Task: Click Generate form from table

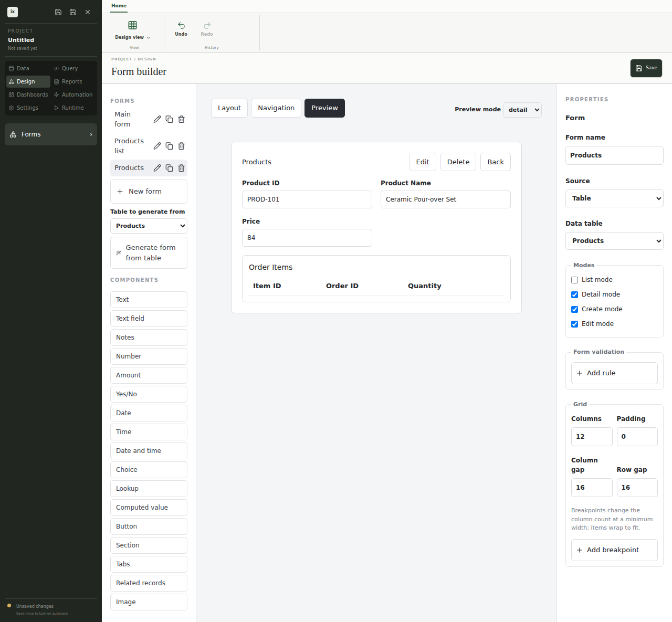Action: tap(149, 252)
